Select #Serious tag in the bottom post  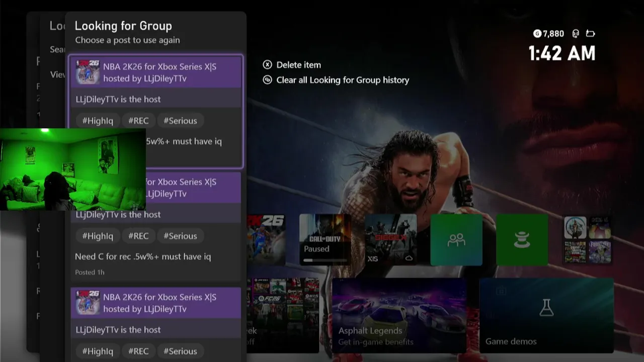click(180, 351)
